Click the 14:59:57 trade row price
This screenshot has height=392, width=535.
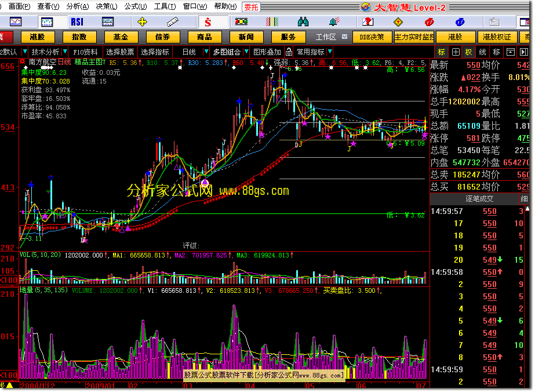[490, 211]
